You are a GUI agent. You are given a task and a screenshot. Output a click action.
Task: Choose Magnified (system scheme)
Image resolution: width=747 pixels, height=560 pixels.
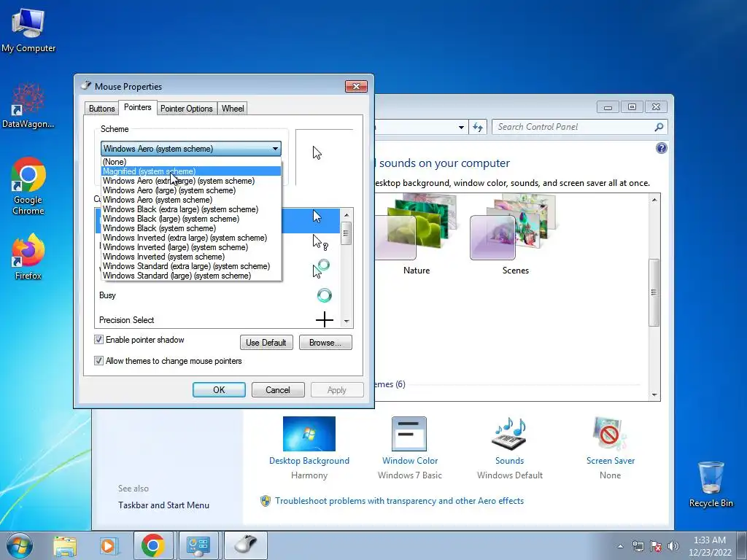point(191,171)
